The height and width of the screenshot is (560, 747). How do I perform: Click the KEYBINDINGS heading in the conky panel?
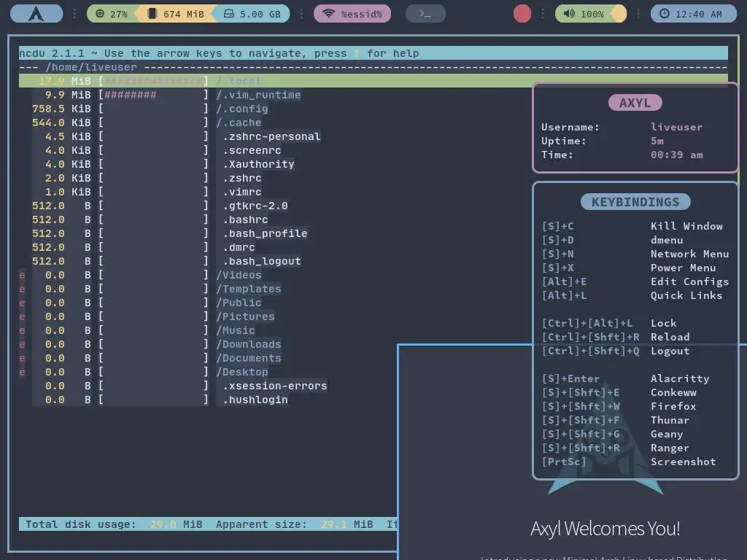(x=635, y=202)
